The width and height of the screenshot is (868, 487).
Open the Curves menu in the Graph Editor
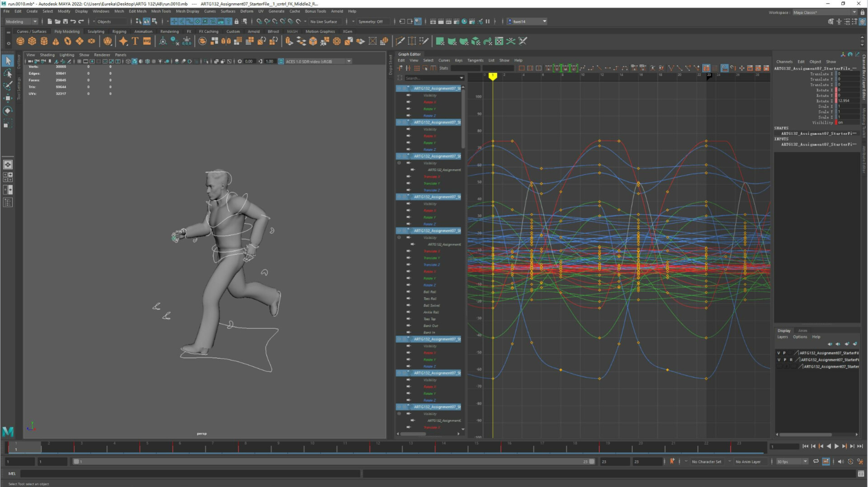click(x=444, y=60)
